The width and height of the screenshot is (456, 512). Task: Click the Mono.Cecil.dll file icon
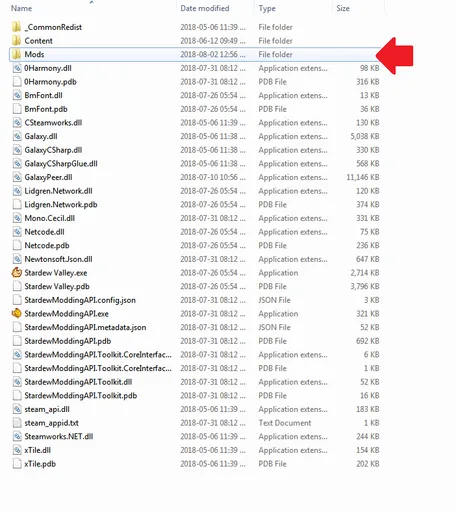[17, 218]
